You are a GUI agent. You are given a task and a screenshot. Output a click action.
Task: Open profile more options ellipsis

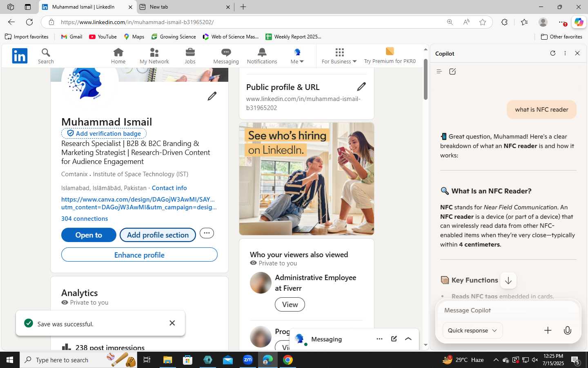[x=207, y=233]
